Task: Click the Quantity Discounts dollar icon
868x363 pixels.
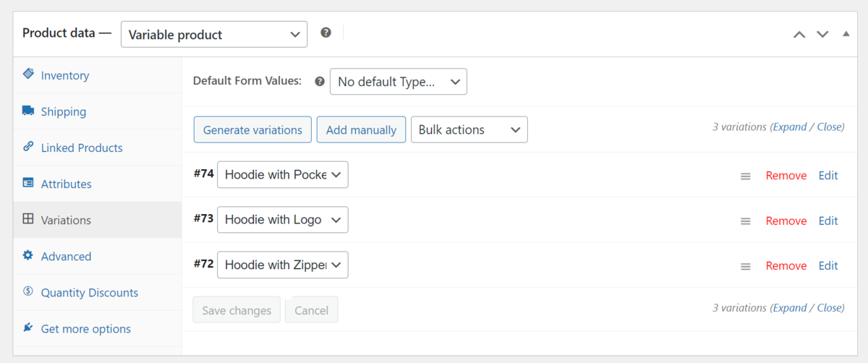Action: 28,291
